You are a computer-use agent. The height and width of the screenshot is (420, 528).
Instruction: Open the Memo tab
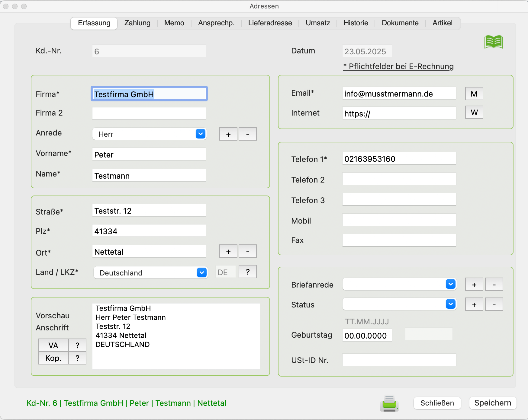[x=174, y=23]
